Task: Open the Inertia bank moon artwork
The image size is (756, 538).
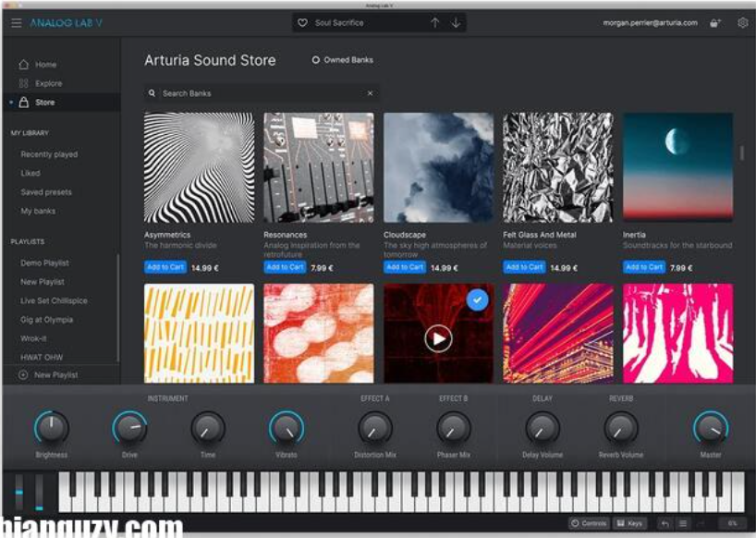Action: (677, 167)
